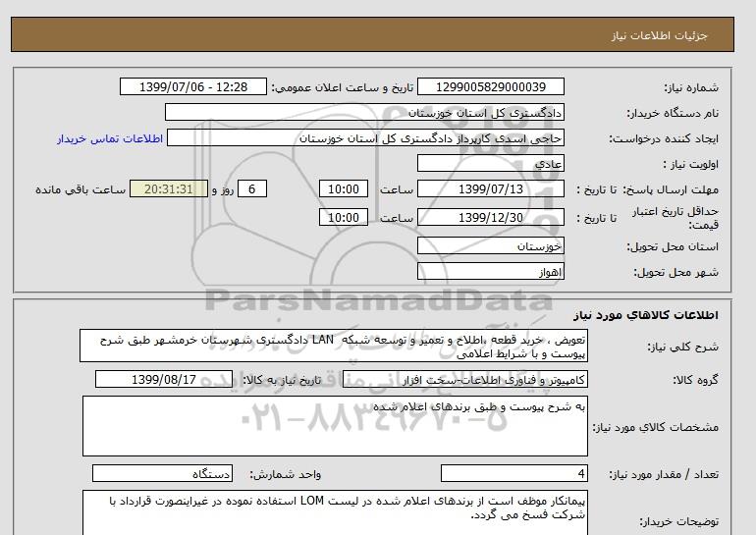756x535 pixels.
Task: Click the buyer notes text area about LOM
Action: [335, 512]
